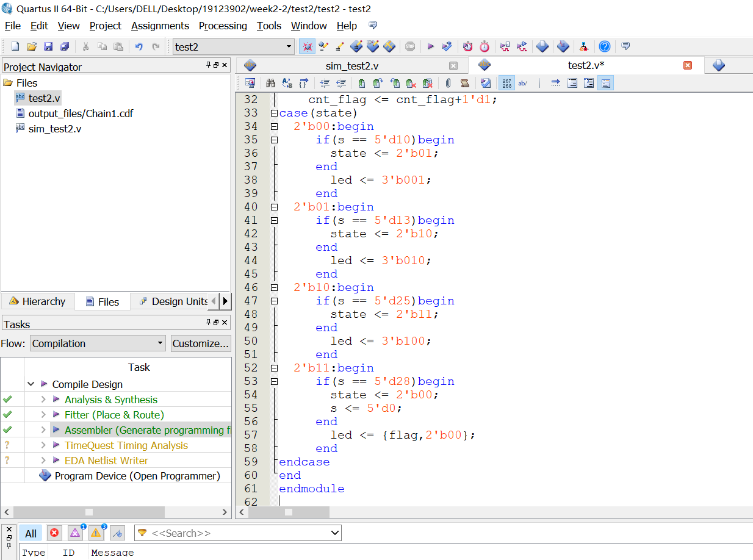
Task: Select test2.v in the Files list
Action: (44, 98)
